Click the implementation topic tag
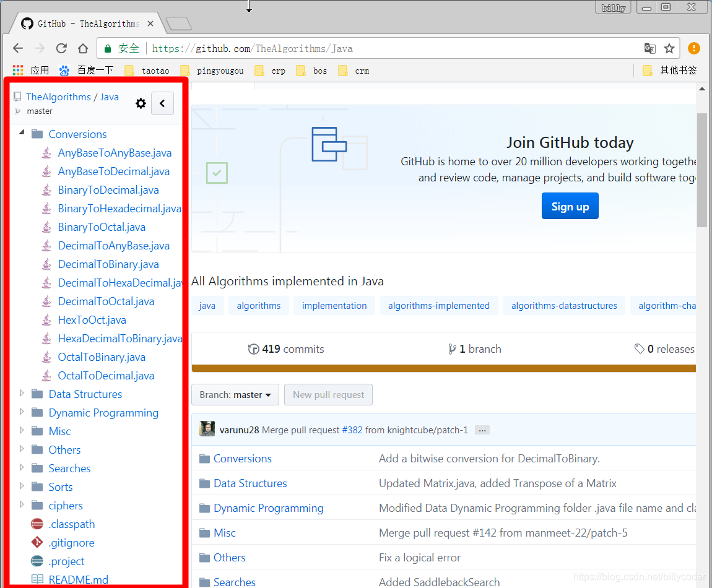The image size is (712, 588). point(334,306)
